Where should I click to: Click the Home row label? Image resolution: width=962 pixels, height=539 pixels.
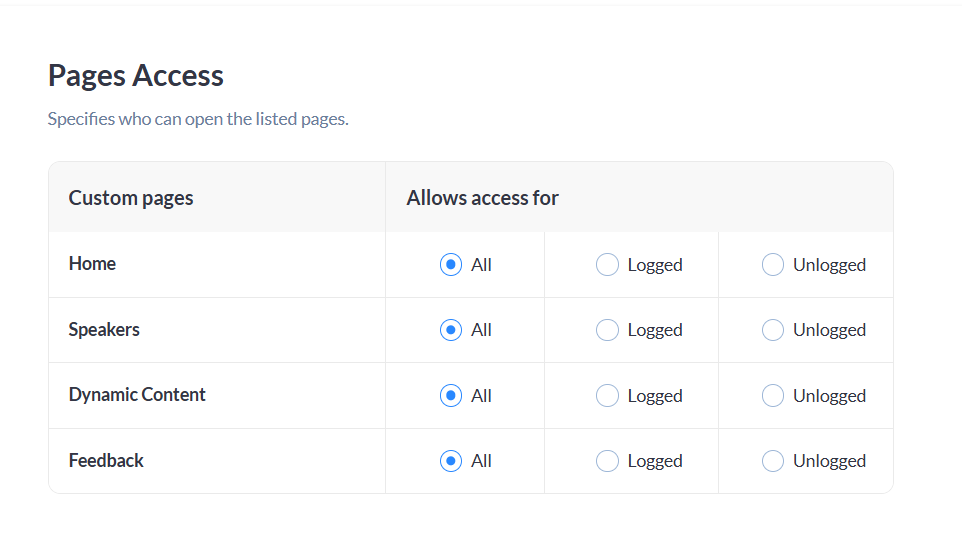92,264
